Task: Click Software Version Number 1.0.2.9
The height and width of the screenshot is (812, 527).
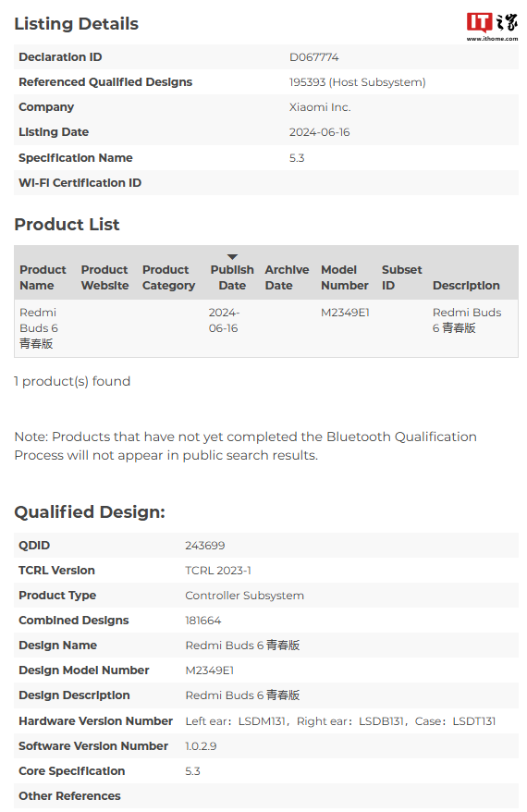Action: point(201,746)
